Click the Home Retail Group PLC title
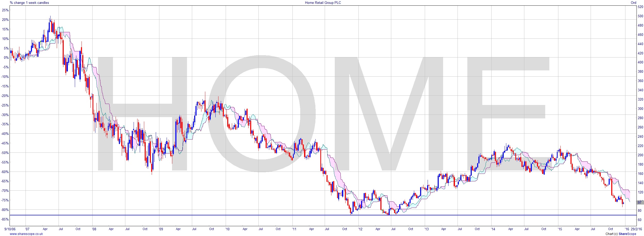Viewport: 644px width, 236px height. [323, 3]
